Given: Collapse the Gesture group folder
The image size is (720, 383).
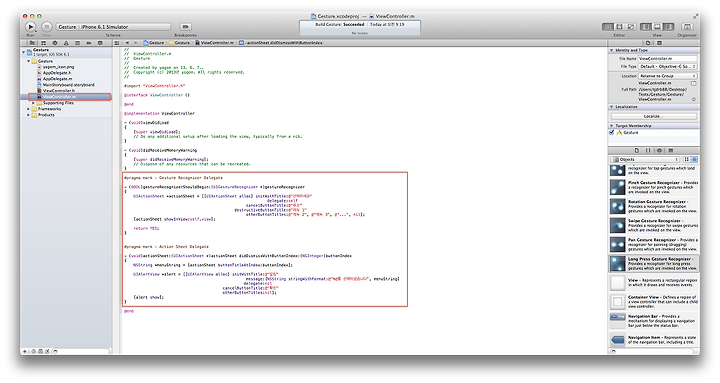Looking at the screenshot, I should click(28, 61).
